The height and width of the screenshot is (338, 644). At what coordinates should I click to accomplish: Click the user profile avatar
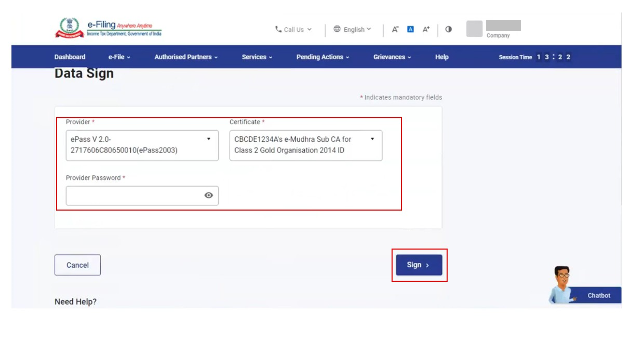[x=474, y=29]
